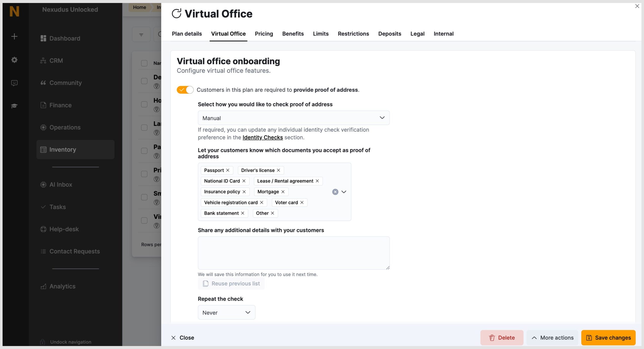Screen dimensions: 644x349
Task: Remove the Driver's license tag
Action: [278, 170]
